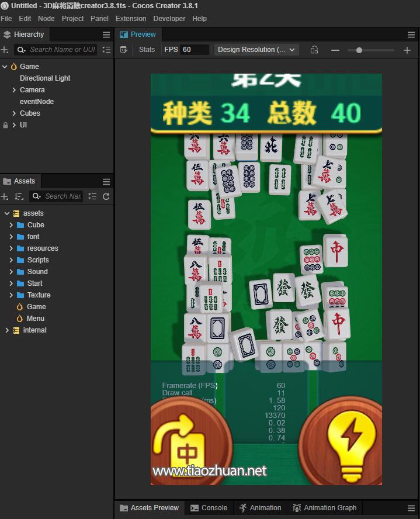Toggle the lock icon beside UI node
This screenshot has height=519, width=420.
[5, 125]
